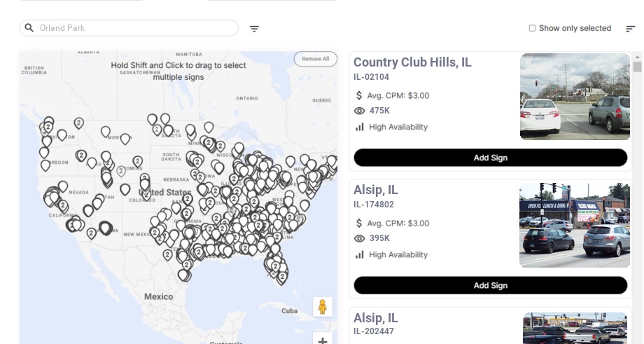Click the impressions eye icon showing 475K
The height and width of the screenshot is (344, 644).
(359, 111)
